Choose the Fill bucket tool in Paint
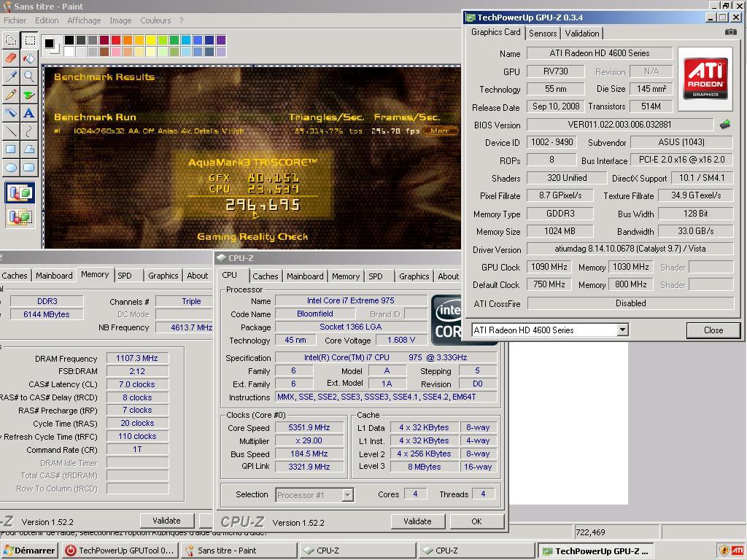The height and width of the screenshot is (560, 747). click(29, 58)
